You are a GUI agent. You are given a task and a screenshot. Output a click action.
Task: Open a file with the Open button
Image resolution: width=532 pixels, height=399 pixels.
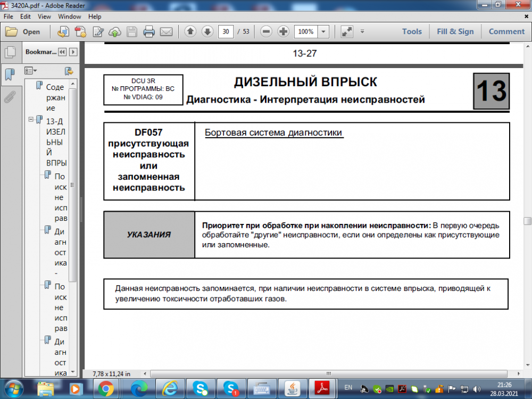[x=23, y=32]
